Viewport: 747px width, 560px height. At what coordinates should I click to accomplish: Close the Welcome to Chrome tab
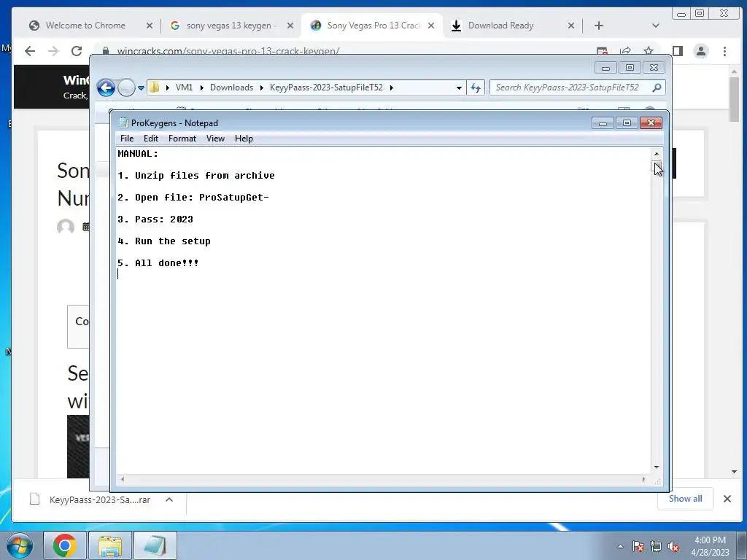[x=149, y=26]
